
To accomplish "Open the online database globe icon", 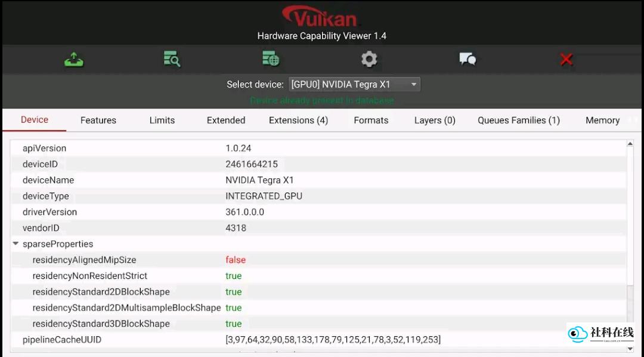I will tap(271, 58).
